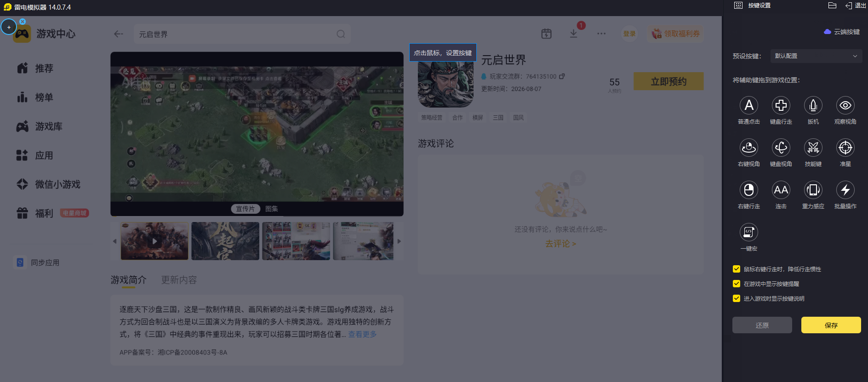This screenshot has height=382, width=868.
Task: Open 微信小游戏 in the sidebar
Action: point(49,184)
